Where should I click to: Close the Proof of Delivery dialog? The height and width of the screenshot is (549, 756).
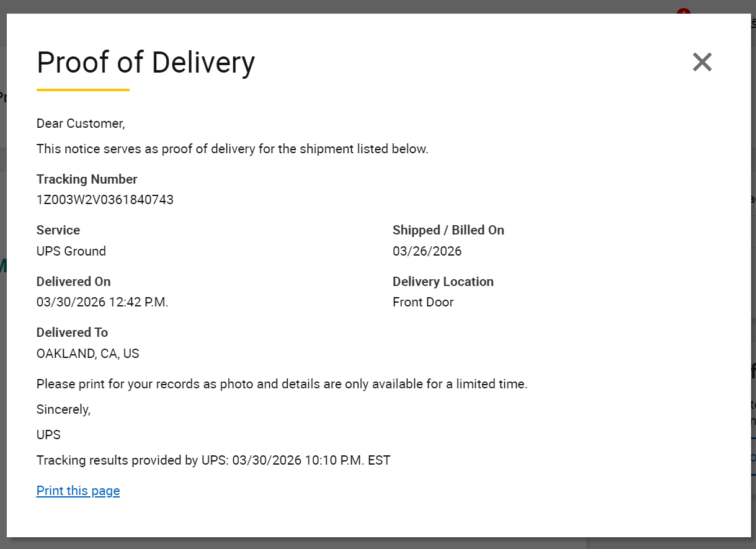[x=702, y=62]
